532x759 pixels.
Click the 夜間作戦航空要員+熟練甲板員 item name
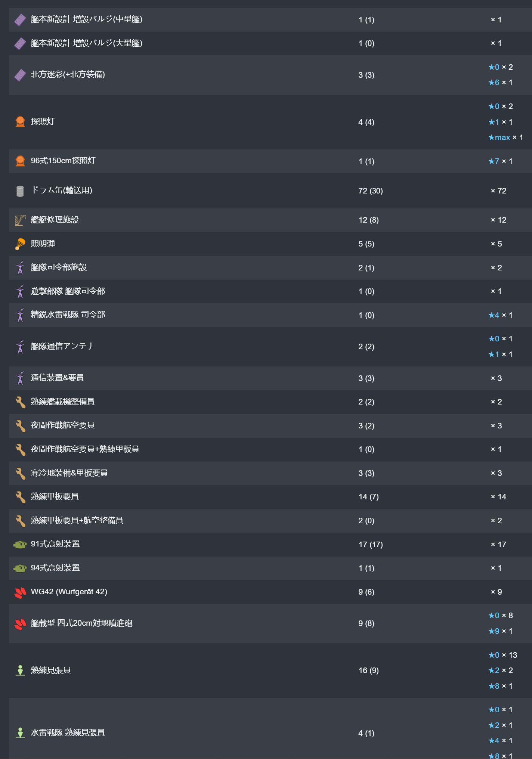point(85,449)
